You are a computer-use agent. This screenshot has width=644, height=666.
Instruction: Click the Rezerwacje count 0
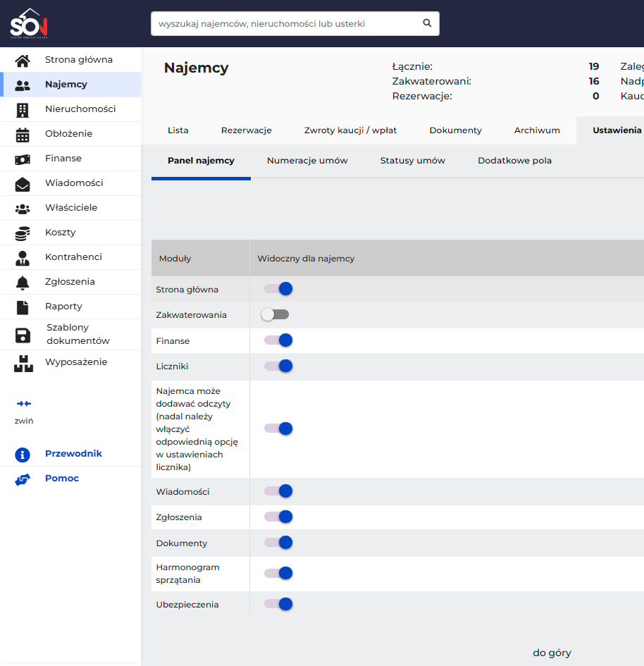coord(596,96)
